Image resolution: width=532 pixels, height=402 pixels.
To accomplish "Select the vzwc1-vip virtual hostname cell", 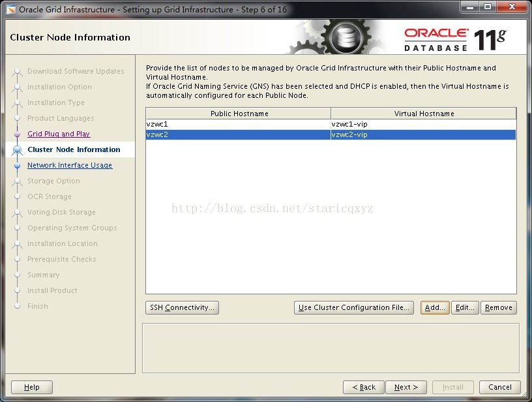I will pos(423,124).
